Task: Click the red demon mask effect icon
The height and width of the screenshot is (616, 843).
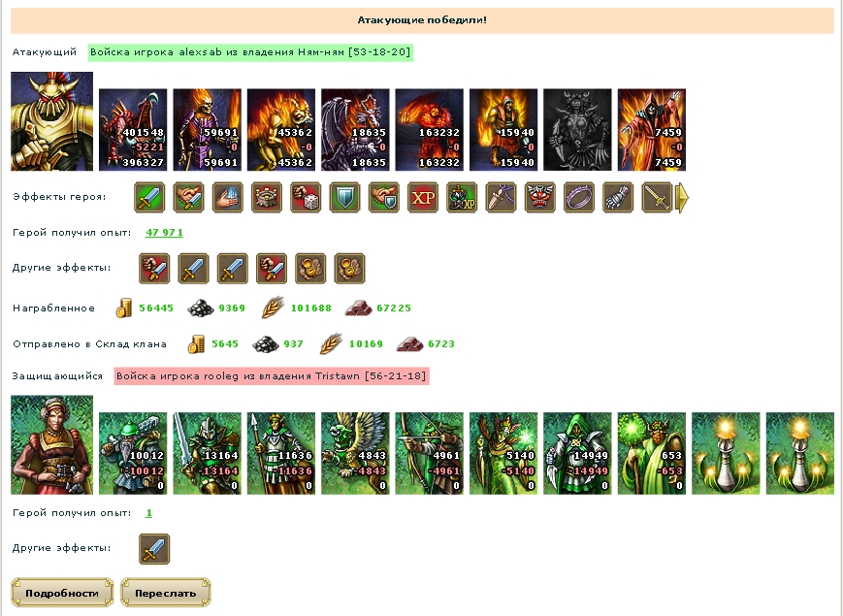Action: pos(539,197)
